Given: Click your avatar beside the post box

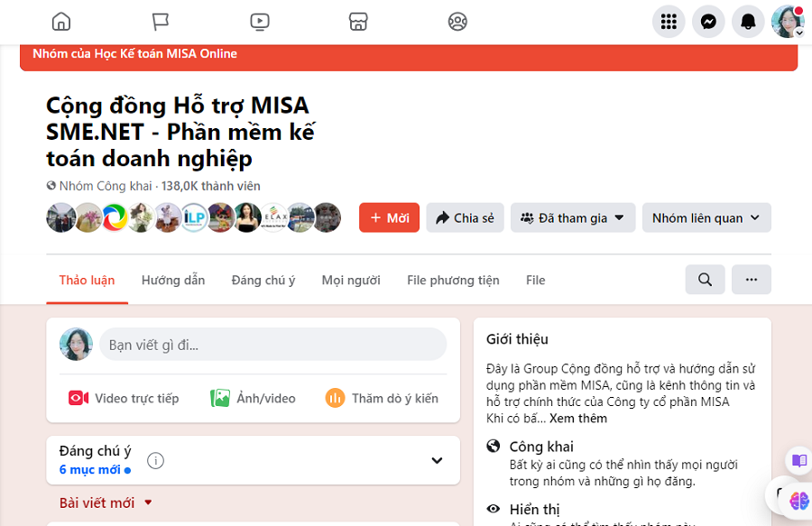Looking at the screenshot, I should 76,344.
